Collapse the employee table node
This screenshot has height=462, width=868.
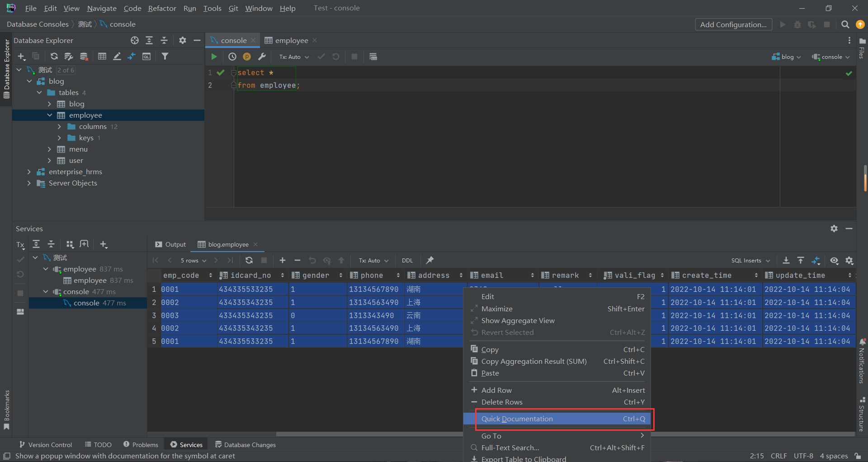[x=50, y=115]
